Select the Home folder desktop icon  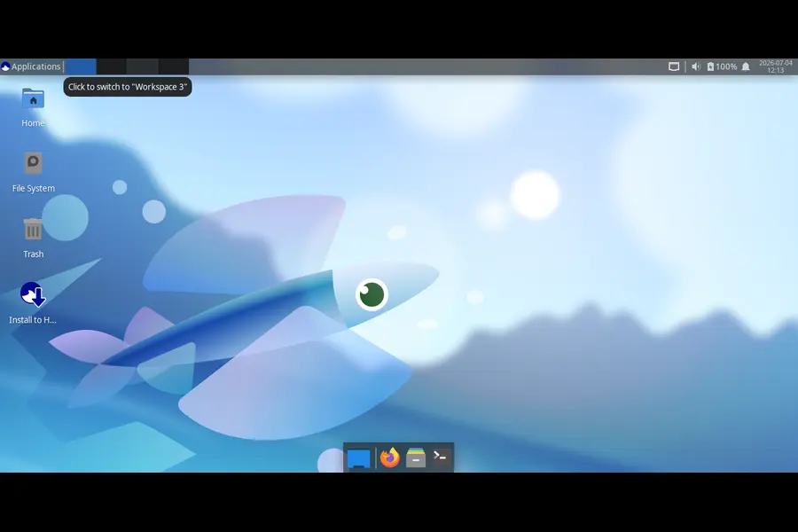click(33, 107)
